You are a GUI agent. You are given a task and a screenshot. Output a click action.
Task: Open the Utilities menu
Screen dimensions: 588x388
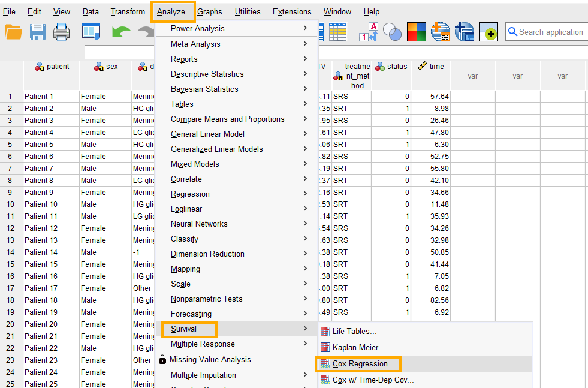tap(248, 11)
